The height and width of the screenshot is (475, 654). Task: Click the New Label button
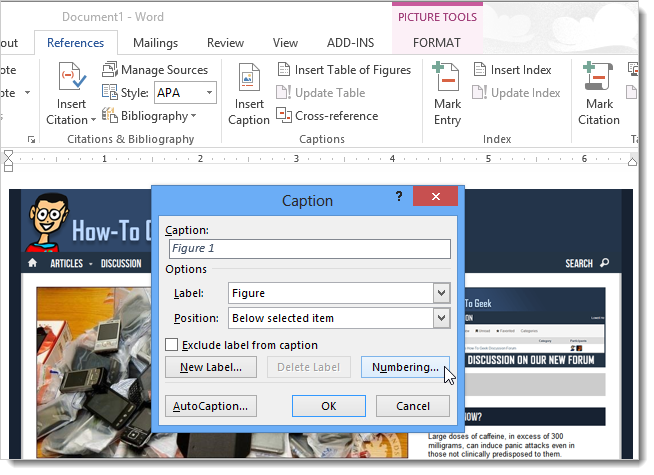coord(211,367)
